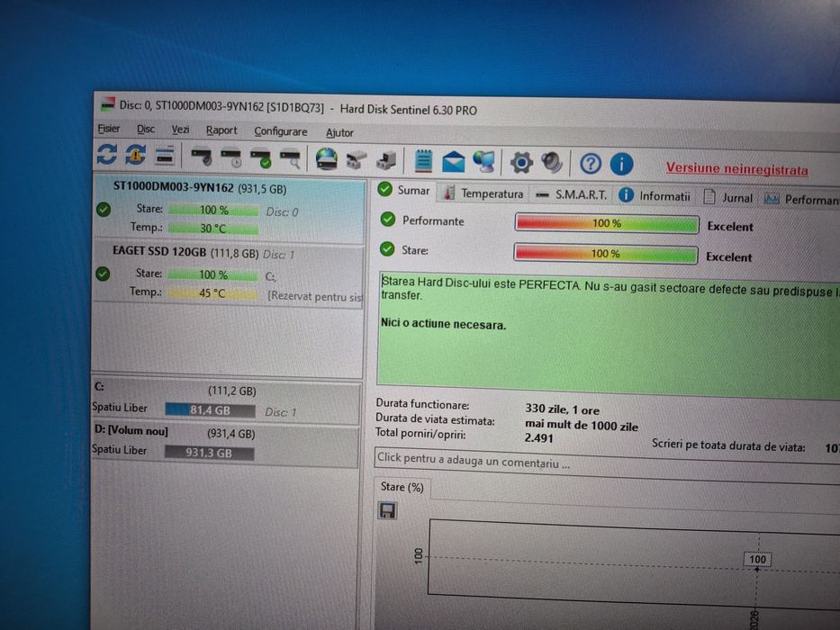The width and height of the screenshot is (840, 630).
Task: Open the Vezi menu
Action: (x=180, y=130)
